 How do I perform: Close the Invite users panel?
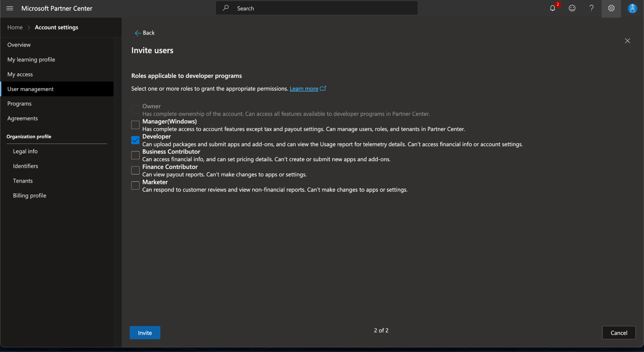point(627,41)
